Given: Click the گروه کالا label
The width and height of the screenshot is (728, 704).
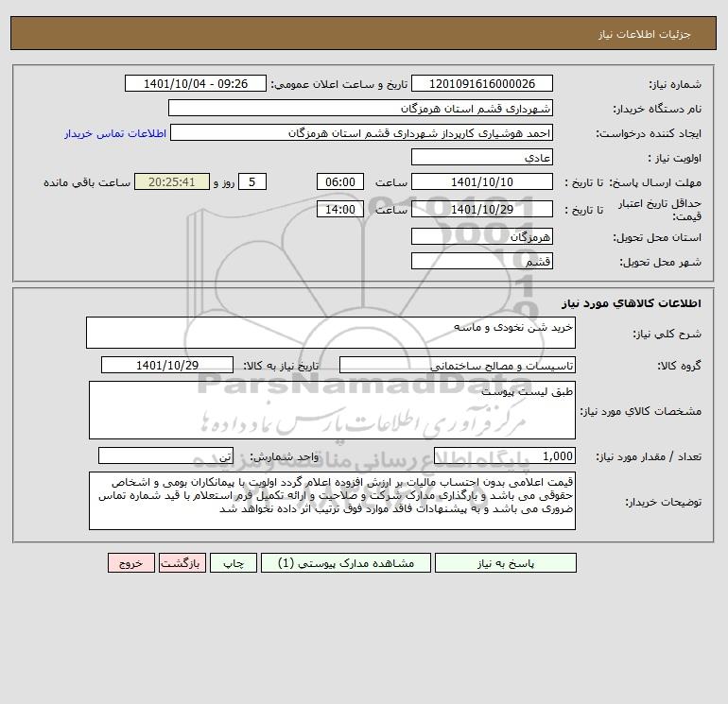Looking at the screenshot, I should (x=679, y=366).
